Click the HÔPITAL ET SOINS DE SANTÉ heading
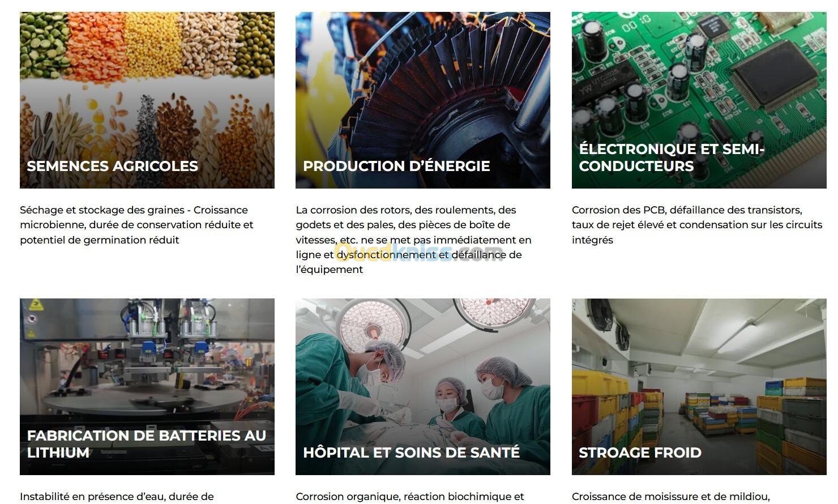The height and width of the screenshot is (504, 838). [x=412, y=452]
